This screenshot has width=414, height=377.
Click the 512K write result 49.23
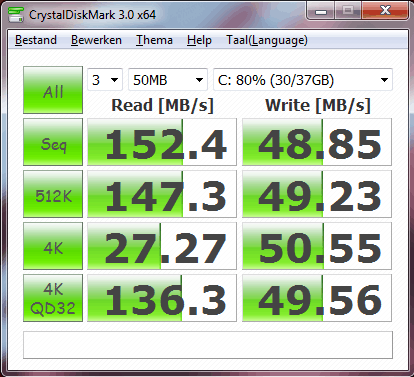[317, 194]
